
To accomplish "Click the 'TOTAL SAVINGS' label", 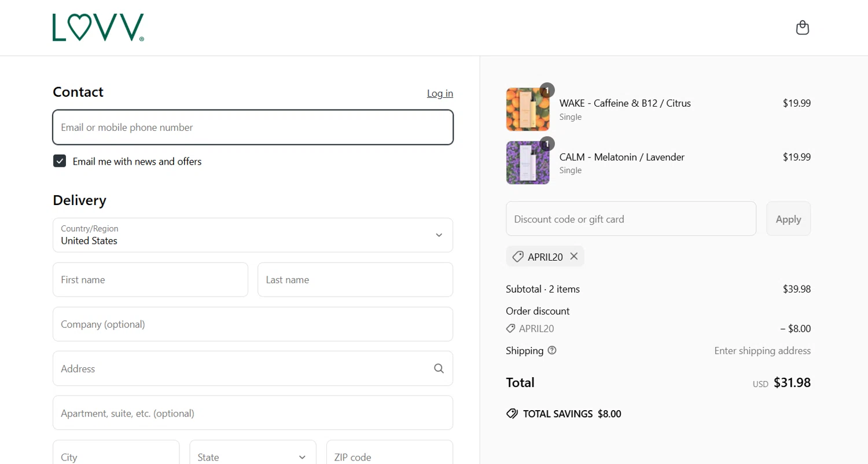I will pos(558,414).
